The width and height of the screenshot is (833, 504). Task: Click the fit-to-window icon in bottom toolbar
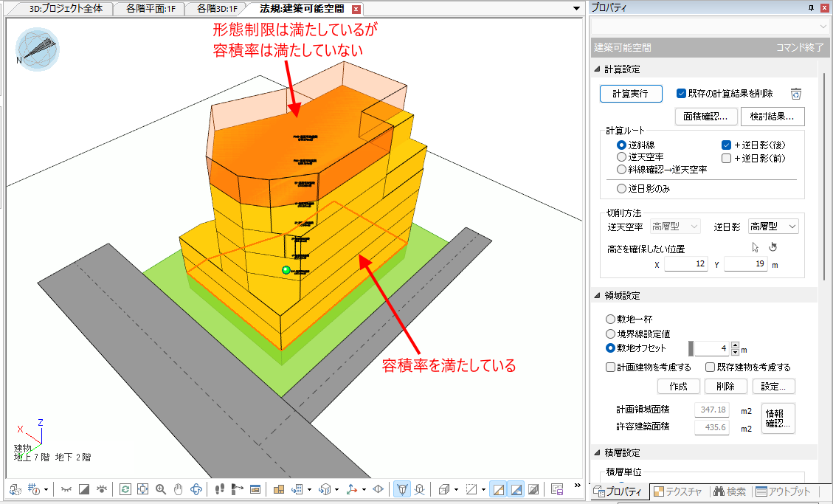pyautogui.click(x=143, y=489)
